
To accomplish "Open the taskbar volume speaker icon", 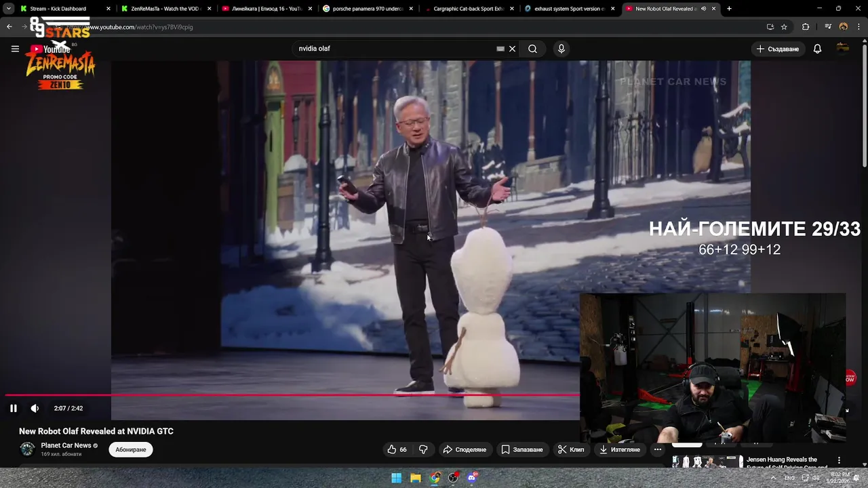I will click(x=816, y=478).
